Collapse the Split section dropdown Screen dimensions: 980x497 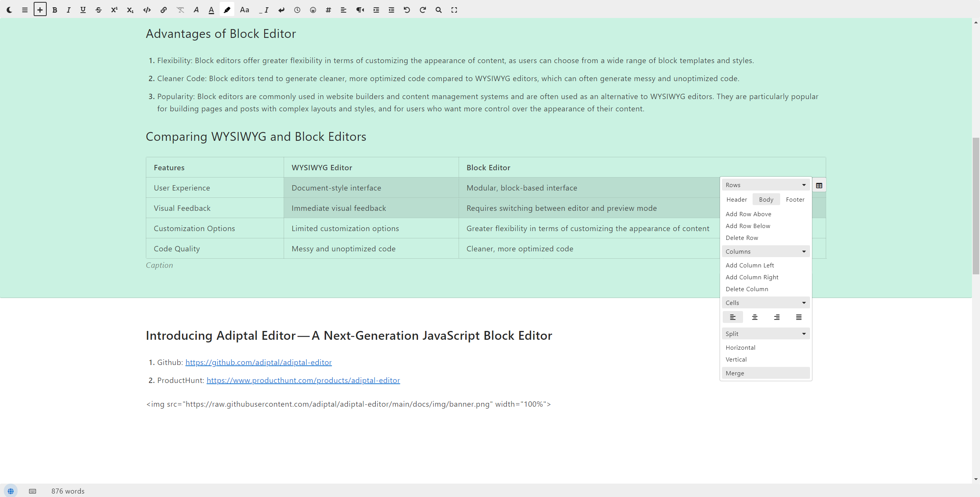(x=804, y=334)
